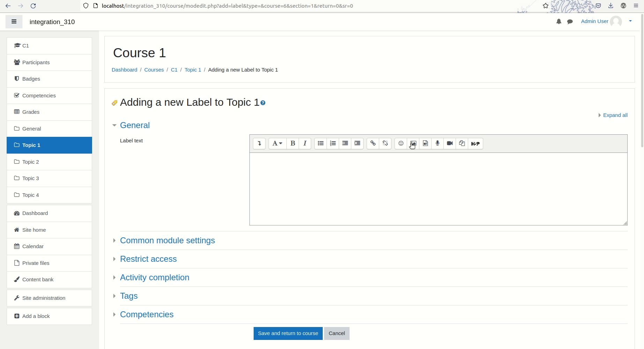Open Participants in sidebar
Viewport: 644px width, 349px height.
point(49,62)
